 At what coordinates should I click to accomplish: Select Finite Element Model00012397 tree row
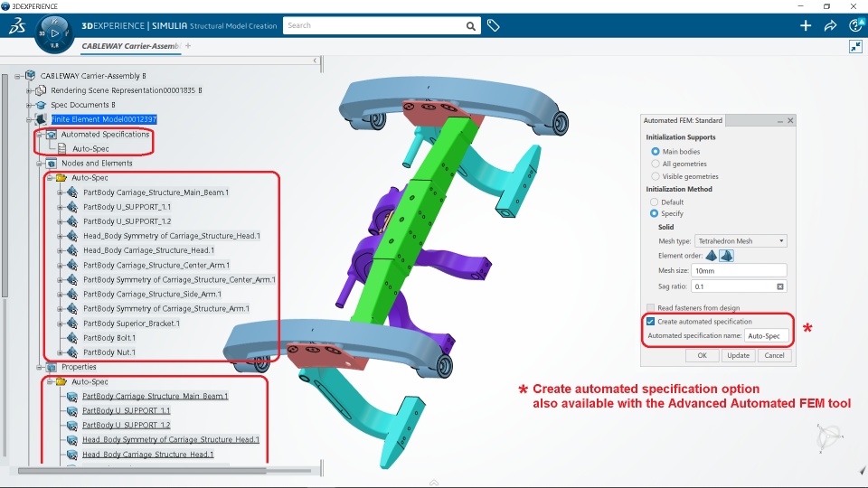pos(103,119)
